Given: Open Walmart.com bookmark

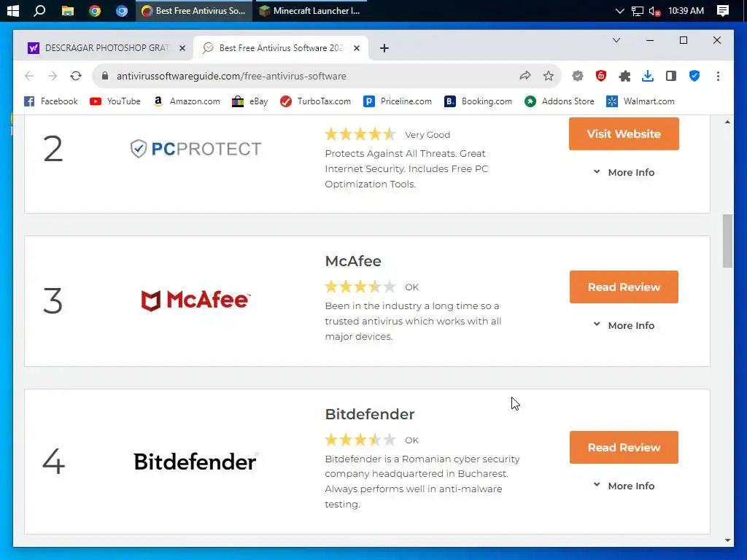Looking at the screenshot, I should click(x=640, y=101).
